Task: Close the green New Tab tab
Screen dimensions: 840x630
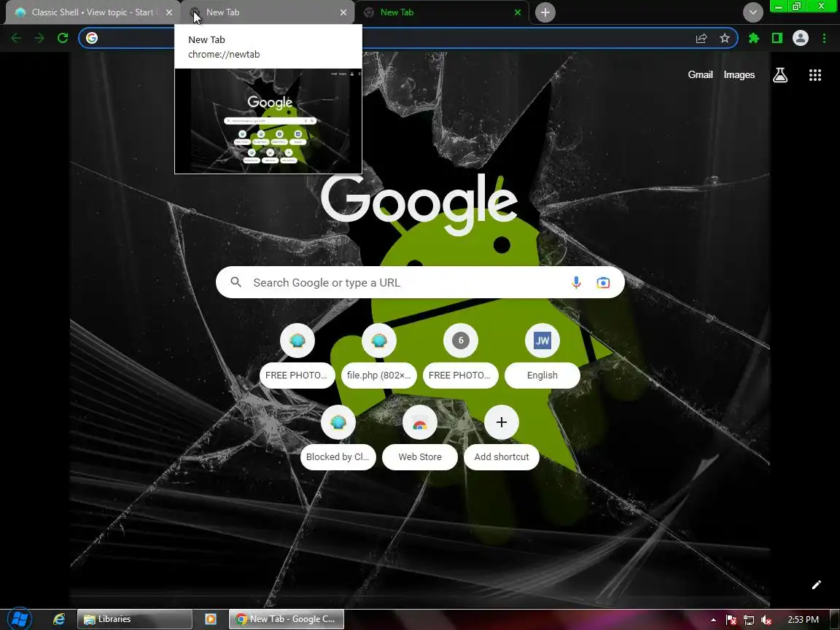Action: tap(518, 12)
